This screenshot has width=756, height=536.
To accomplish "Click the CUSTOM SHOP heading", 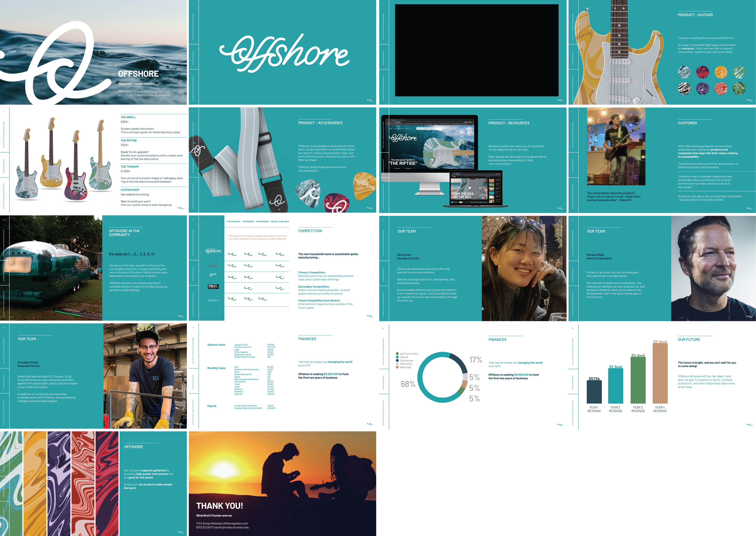I will click(130, 190).
